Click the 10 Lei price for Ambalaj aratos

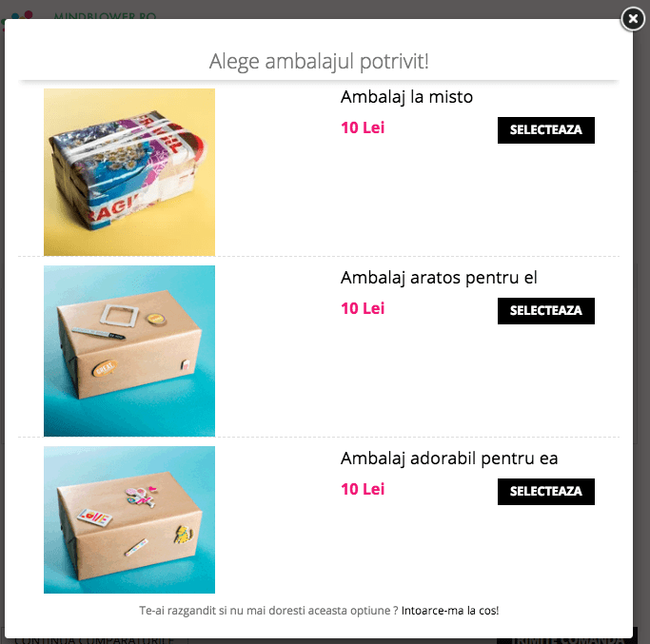click(x=363, y=308)
